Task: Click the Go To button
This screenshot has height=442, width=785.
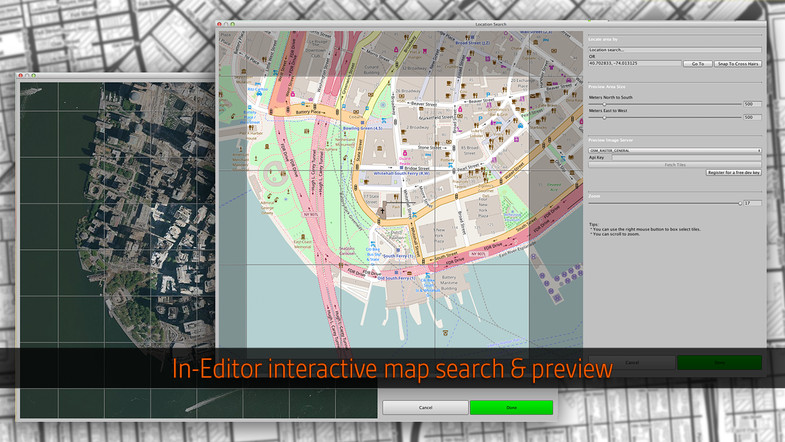Action: tap(698, 64)
